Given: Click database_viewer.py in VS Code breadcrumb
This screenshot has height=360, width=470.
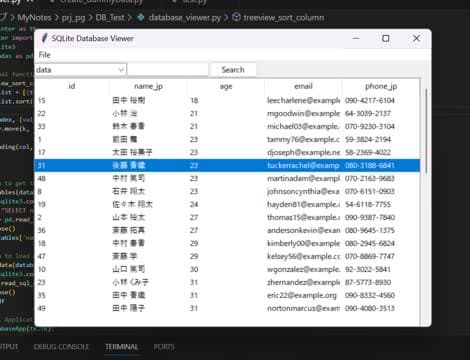Looking at the screenshot, I should pyautogui.click(x=185, y=17).
